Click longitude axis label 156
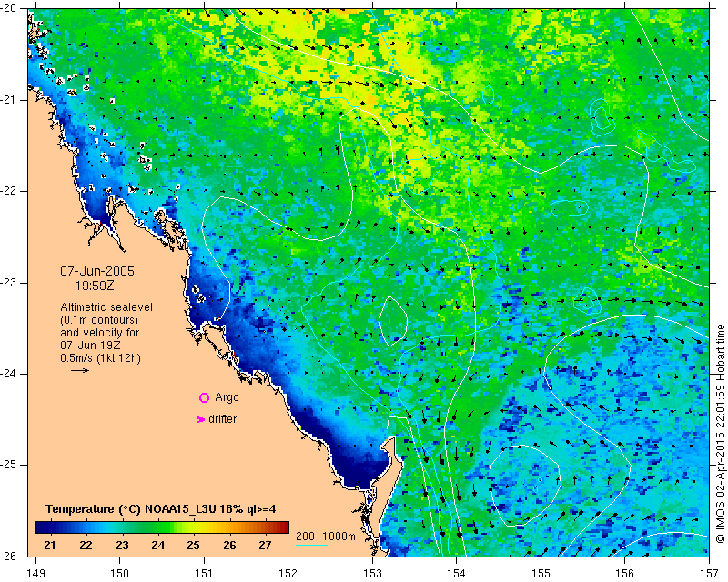The height and width of the screenshot is (582, 728). click(625, 574)
